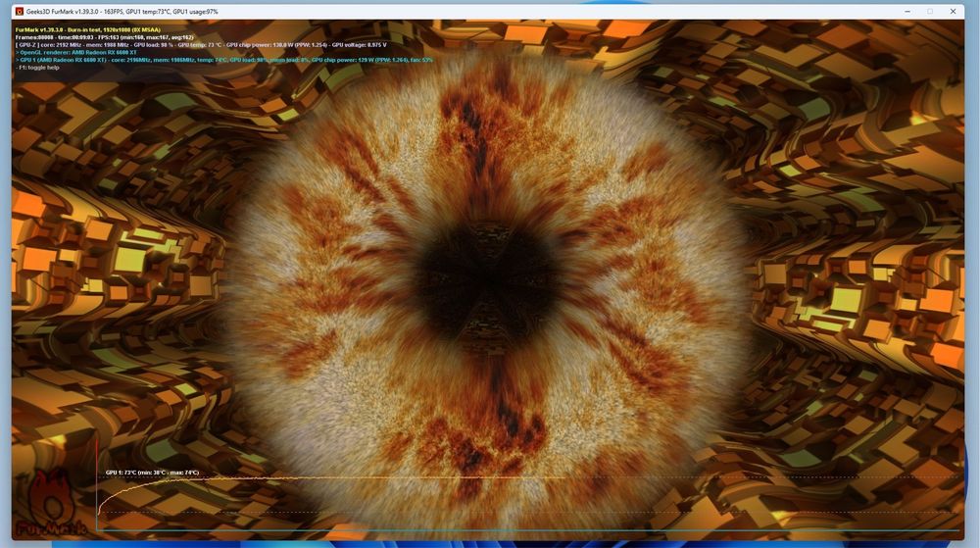Click the "F1: toggle help" hint text
The width and height of the screenshot is (980, 548).
37,68
